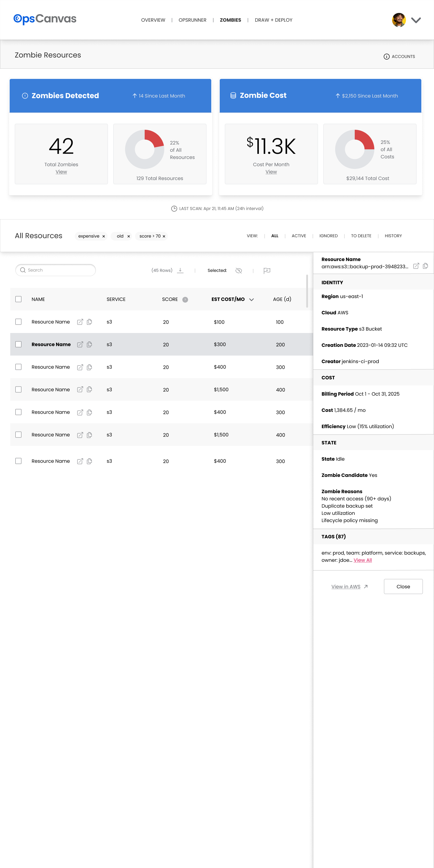Switch to the TO DELETE view

click(x=361, y=236)
